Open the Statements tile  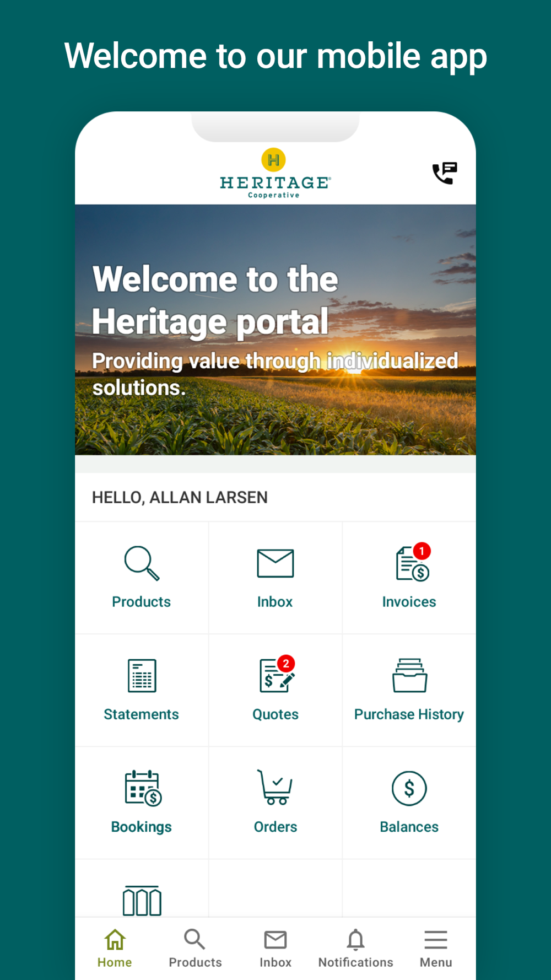[x=142, y=690]
